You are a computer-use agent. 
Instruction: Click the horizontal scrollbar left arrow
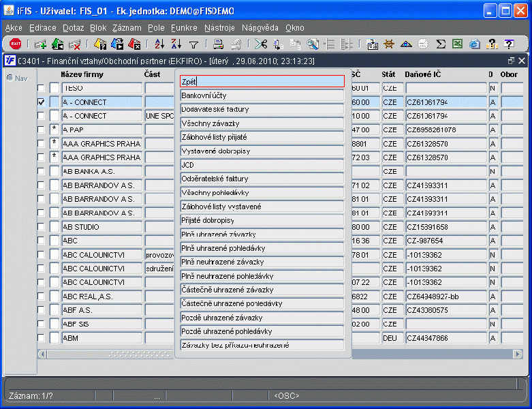coord(42,354)
